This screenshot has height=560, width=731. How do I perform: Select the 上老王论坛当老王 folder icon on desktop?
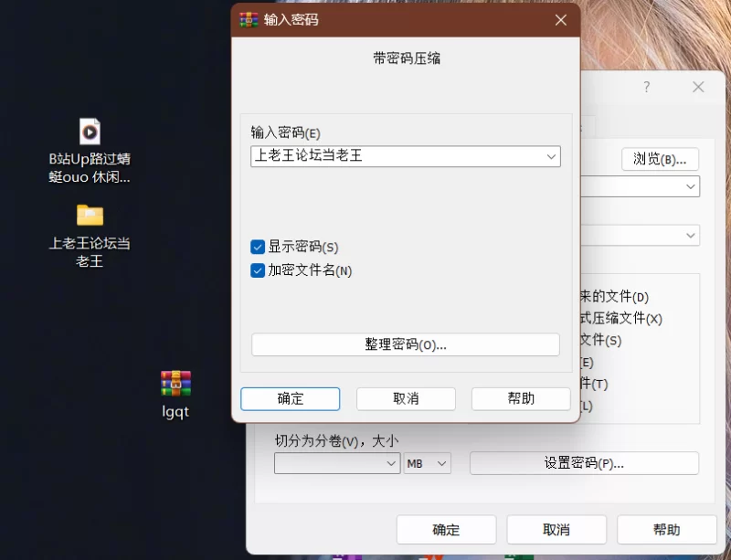click(90, 216)
